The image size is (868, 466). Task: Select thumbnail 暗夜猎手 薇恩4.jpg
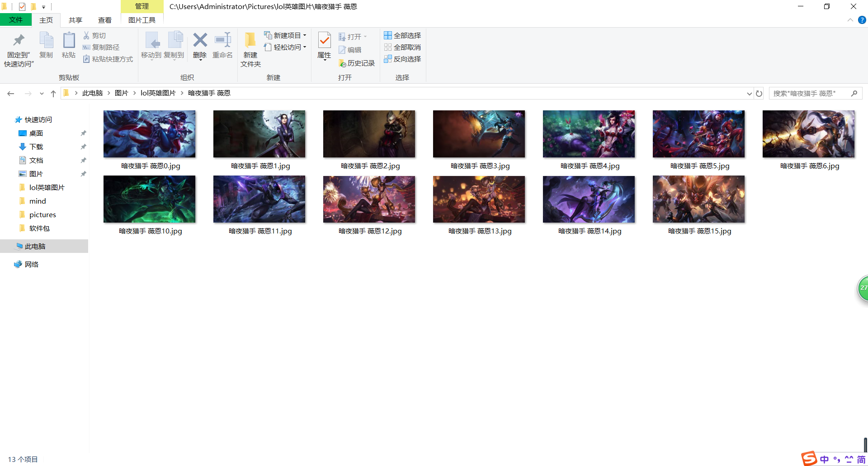tap(589, 134)
